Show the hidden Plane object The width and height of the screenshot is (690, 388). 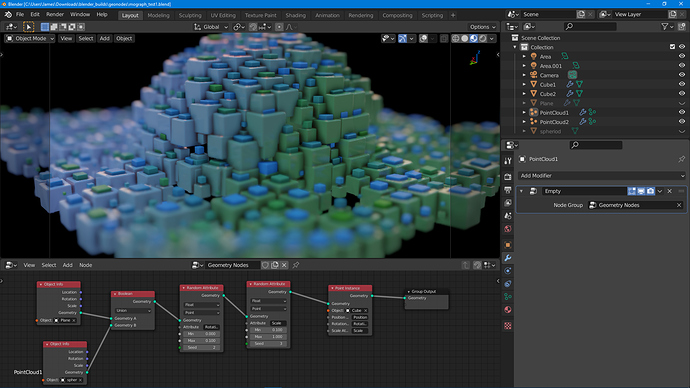(682, 103)
